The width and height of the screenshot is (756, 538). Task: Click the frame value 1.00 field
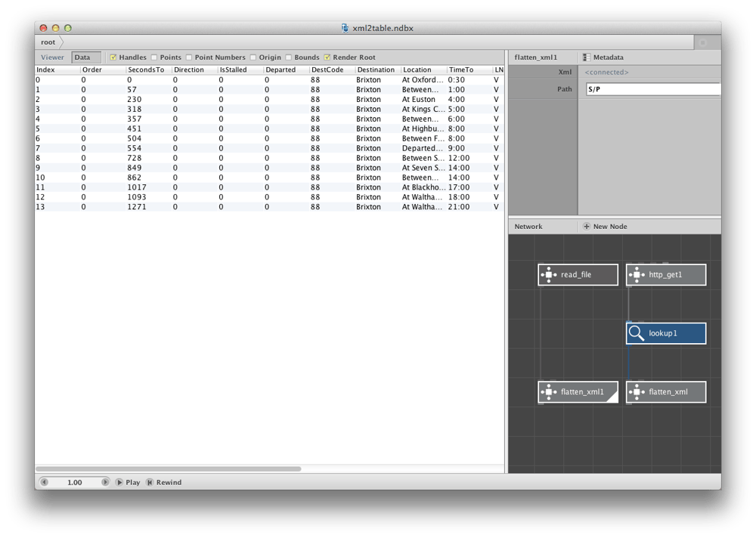pos(75,482)
